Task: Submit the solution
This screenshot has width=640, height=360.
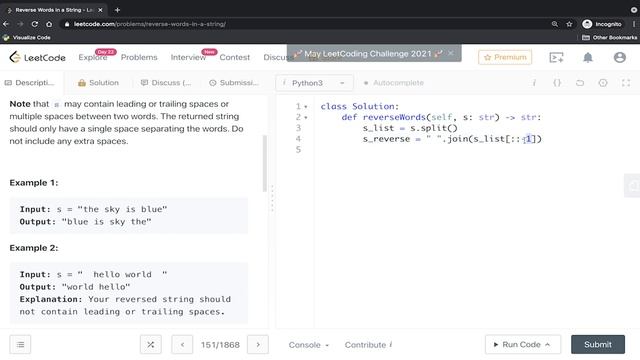Action: [x=598, y=344]
